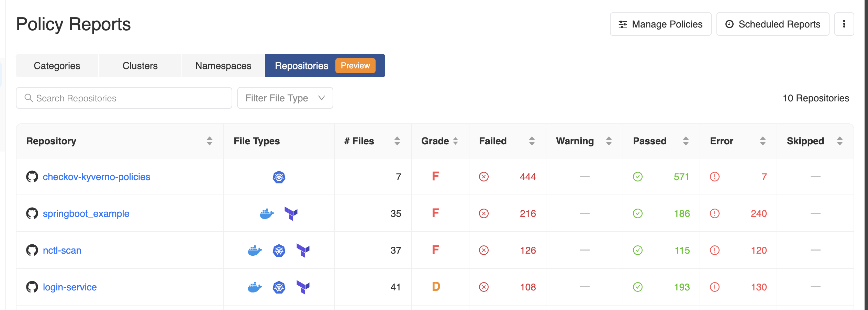
Task: Click the passed checkmark icon for login-service
Action: (638, 287)
